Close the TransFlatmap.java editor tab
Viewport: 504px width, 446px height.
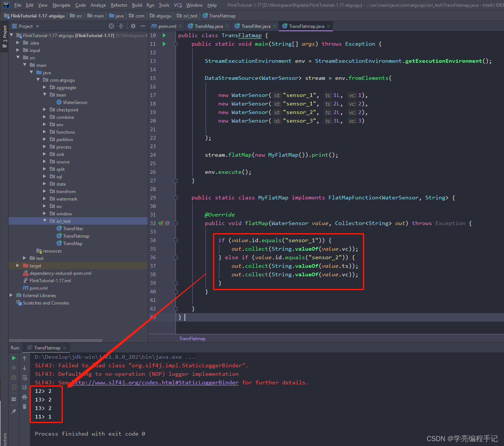point(328,26)
